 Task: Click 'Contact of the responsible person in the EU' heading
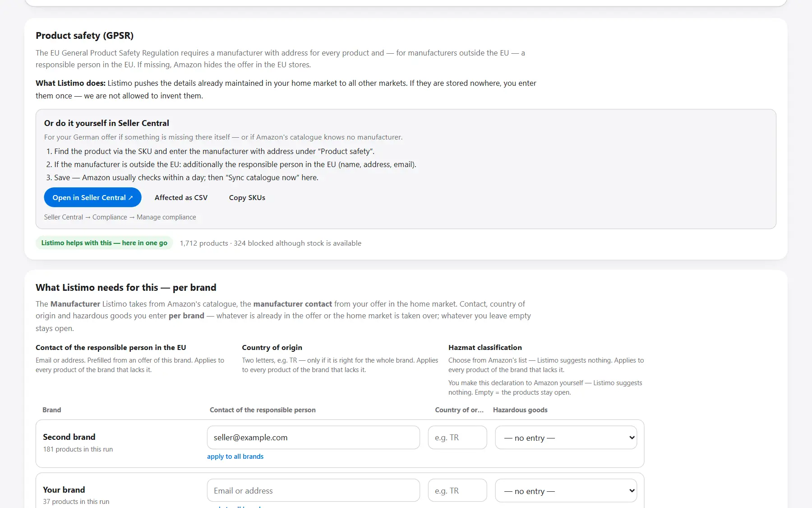(111, 348)
